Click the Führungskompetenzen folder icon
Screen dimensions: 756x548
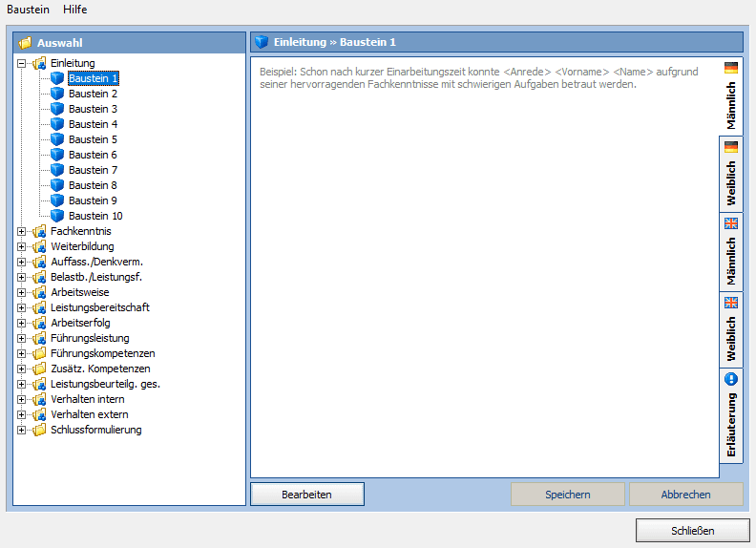click(39, 353)
